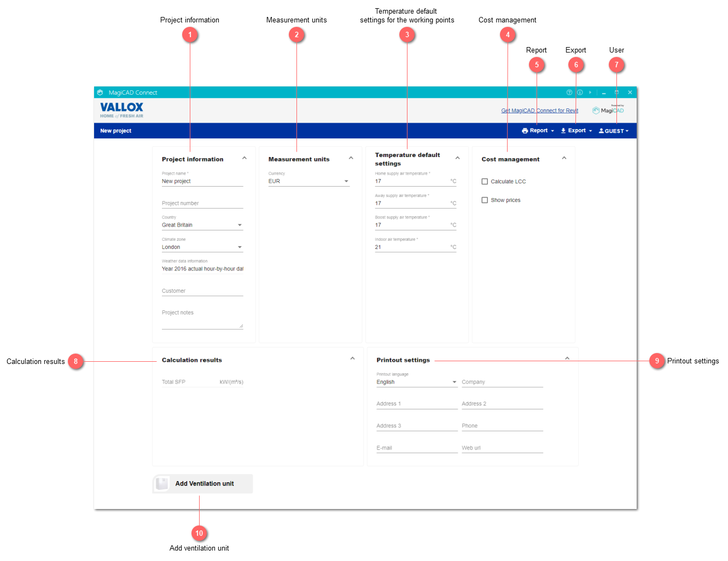Viewport: 728px width, 561px height.
Task: Edit Indoor air temperature value
Action: [416, 247]
